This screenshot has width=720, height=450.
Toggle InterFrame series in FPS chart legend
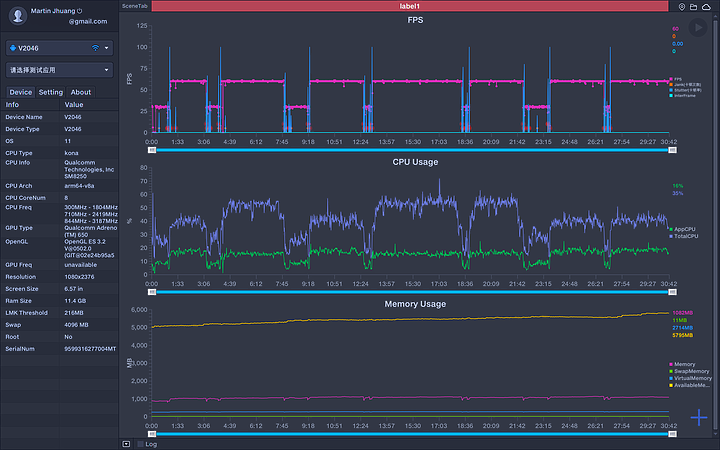(682, 96)
